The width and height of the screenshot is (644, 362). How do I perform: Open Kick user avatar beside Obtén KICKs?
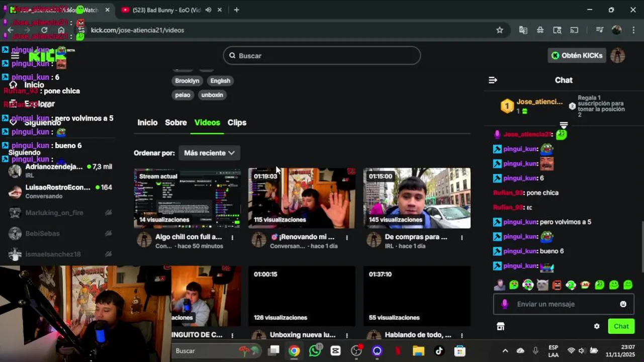coord(617,55)
